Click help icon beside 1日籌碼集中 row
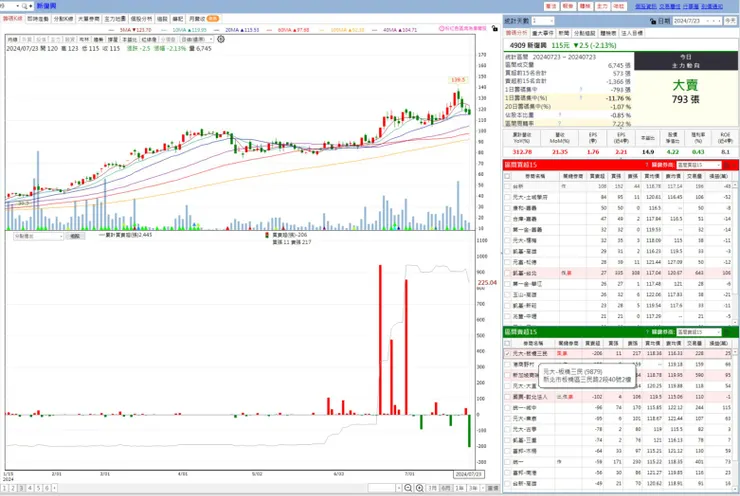 [580, 89]
